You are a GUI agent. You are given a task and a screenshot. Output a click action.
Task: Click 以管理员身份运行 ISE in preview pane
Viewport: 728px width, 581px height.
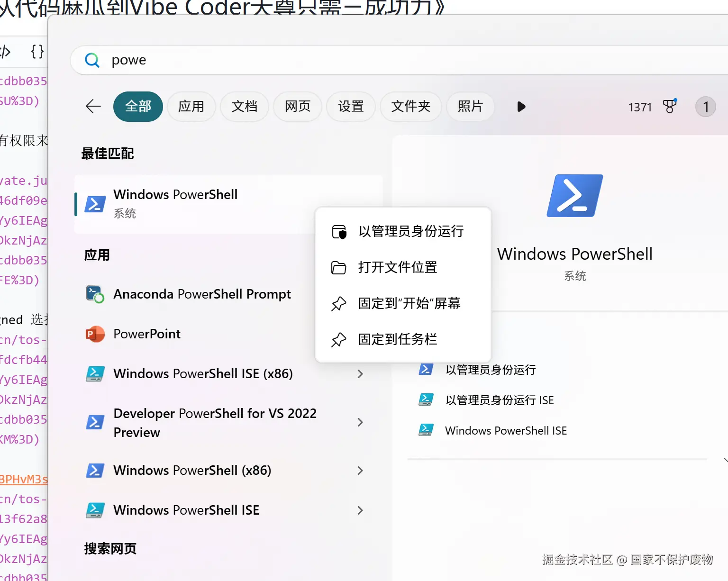[x=500, y=400]
